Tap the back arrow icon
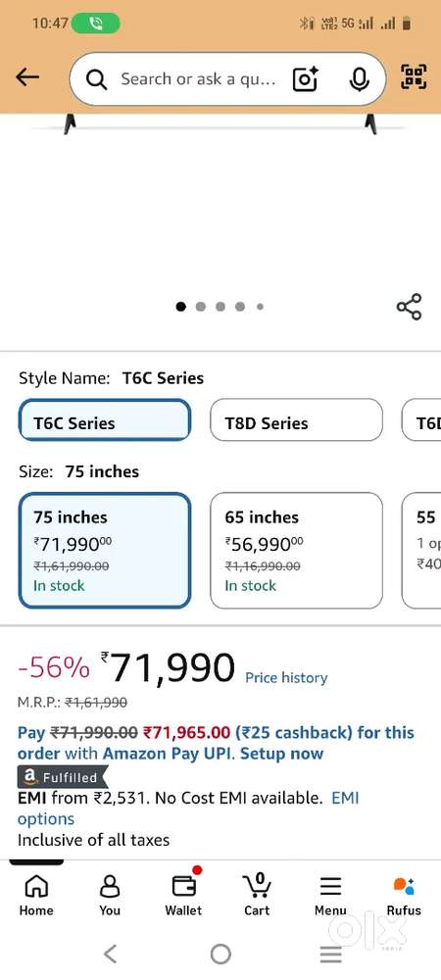The image size is (441, 980). pos(27,77)
